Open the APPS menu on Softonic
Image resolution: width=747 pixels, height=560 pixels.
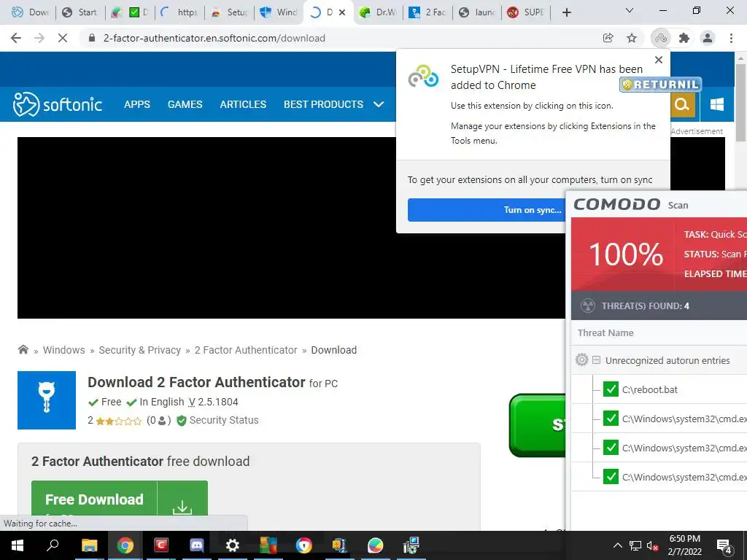pyautogui.click(x=136, y=104)
